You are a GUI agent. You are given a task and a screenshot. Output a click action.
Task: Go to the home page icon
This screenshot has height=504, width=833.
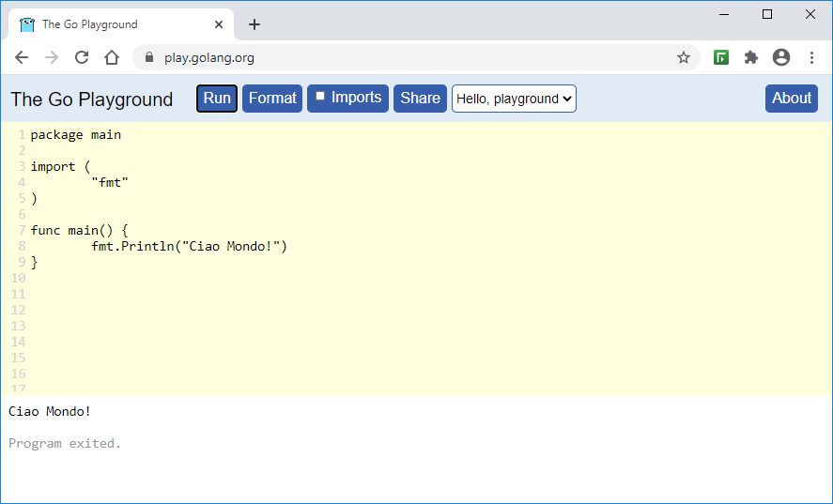[112, 57]
